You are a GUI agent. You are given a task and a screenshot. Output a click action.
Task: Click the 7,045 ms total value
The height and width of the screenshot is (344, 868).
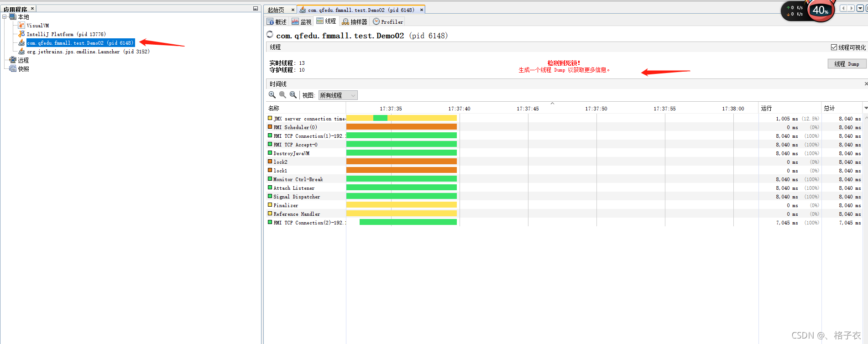(x=850, y=223)
